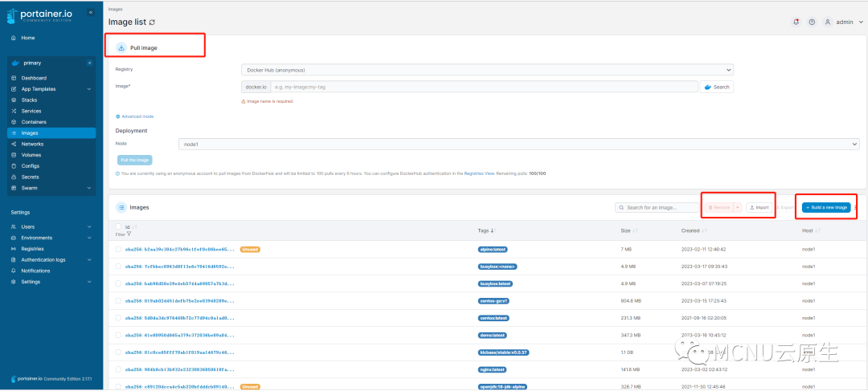Expand the Settings submenu chevron
Screen dimensions: 868x391
pyautogui.click(x=89, y=282)
